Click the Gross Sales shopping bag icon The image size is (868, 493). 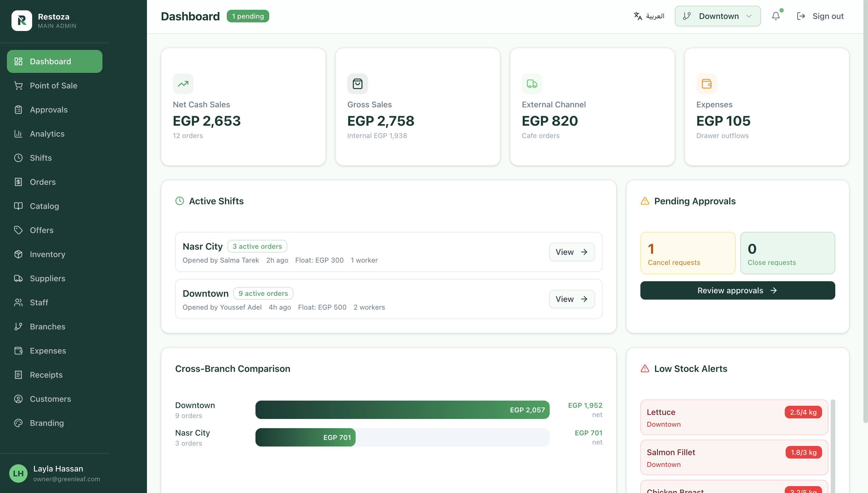(358, 84)
